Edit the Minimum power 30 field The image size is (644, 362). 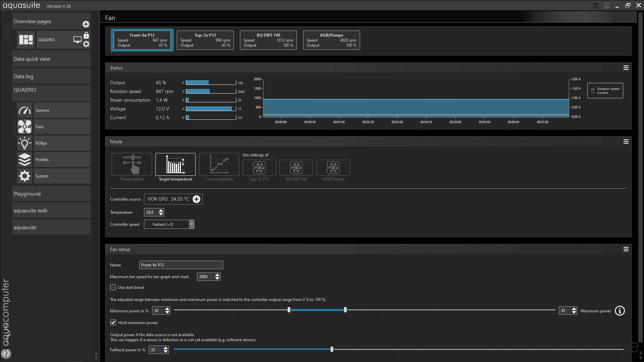click(x=158, y=311)
